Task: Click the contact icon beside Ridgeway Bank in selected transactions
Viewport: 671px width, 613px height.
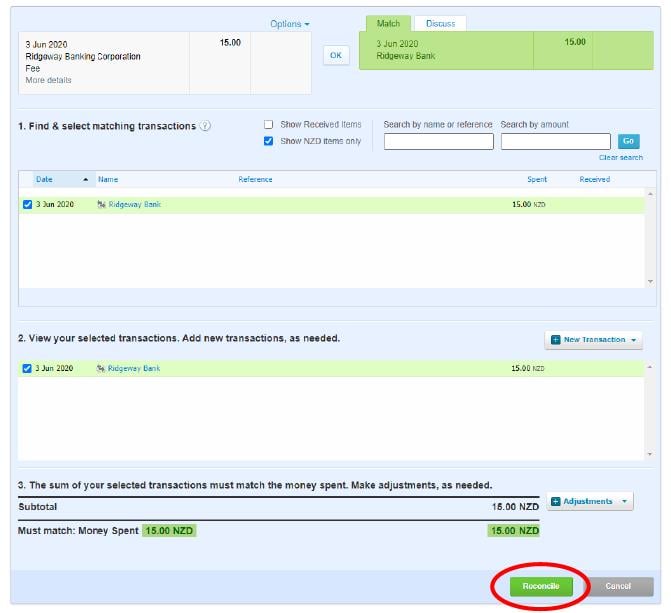Action: tap(101, 368)
